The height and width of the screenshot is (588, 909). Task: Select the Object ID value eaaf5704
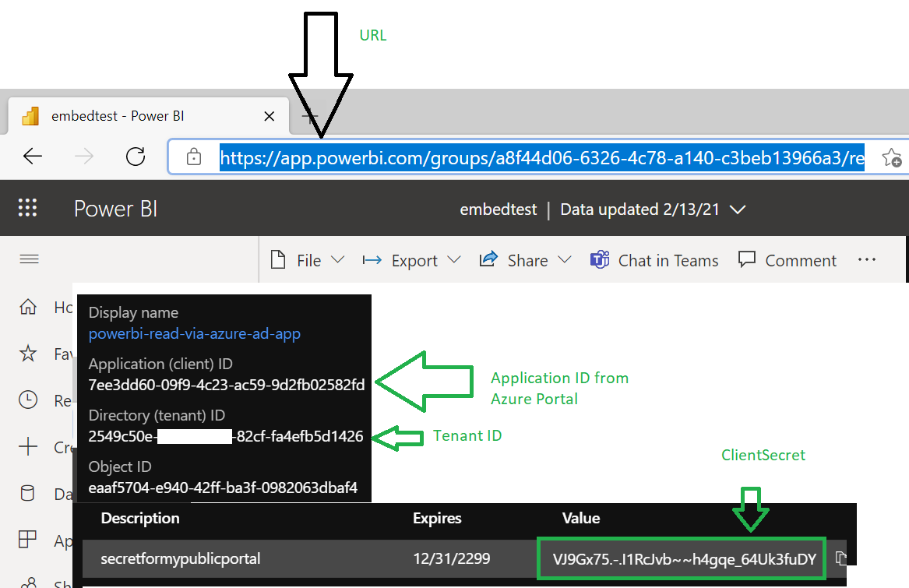click(x=223, y=488)
